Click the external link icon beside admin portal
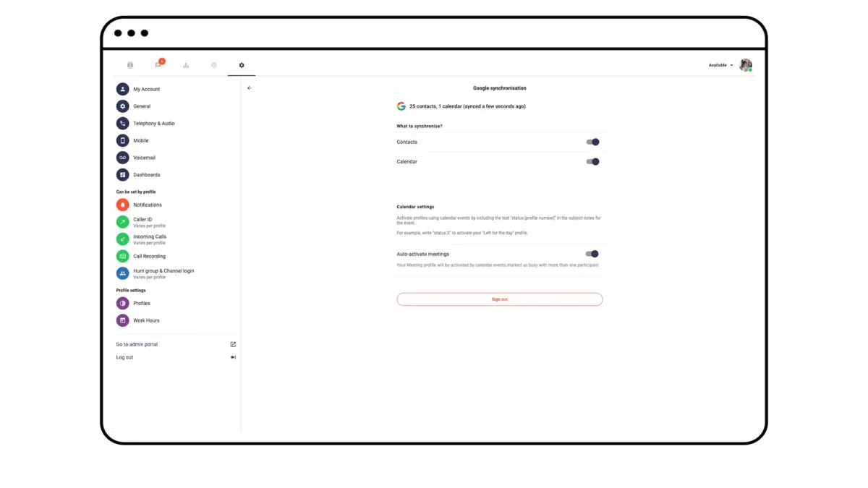The image size is (868, 488). (x=233, y=344)
